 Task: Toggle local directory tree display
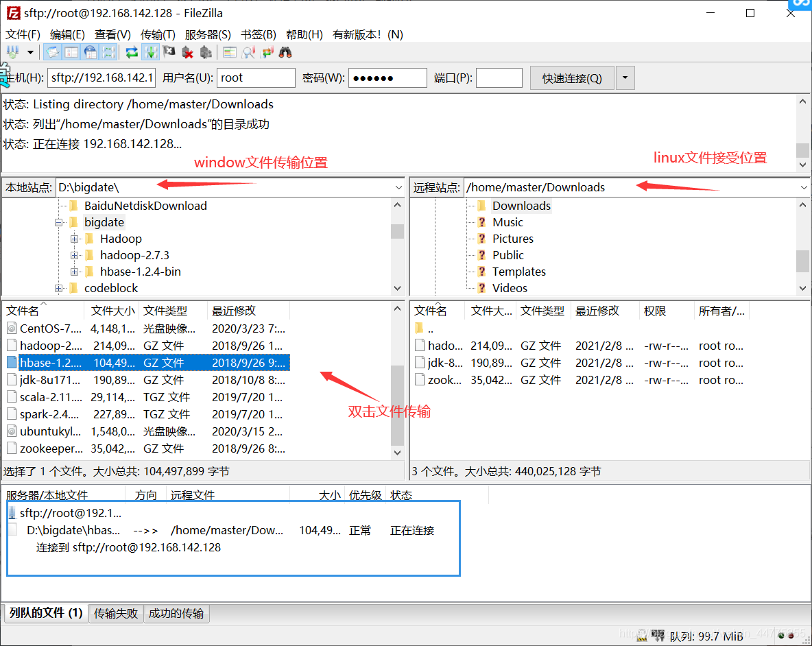tap(71, 52)
